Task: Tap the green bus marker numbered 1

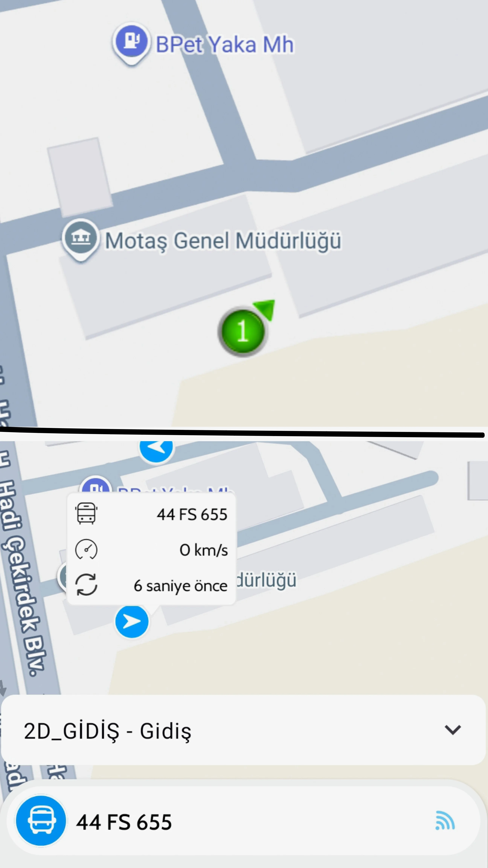Action: [242, 331]
